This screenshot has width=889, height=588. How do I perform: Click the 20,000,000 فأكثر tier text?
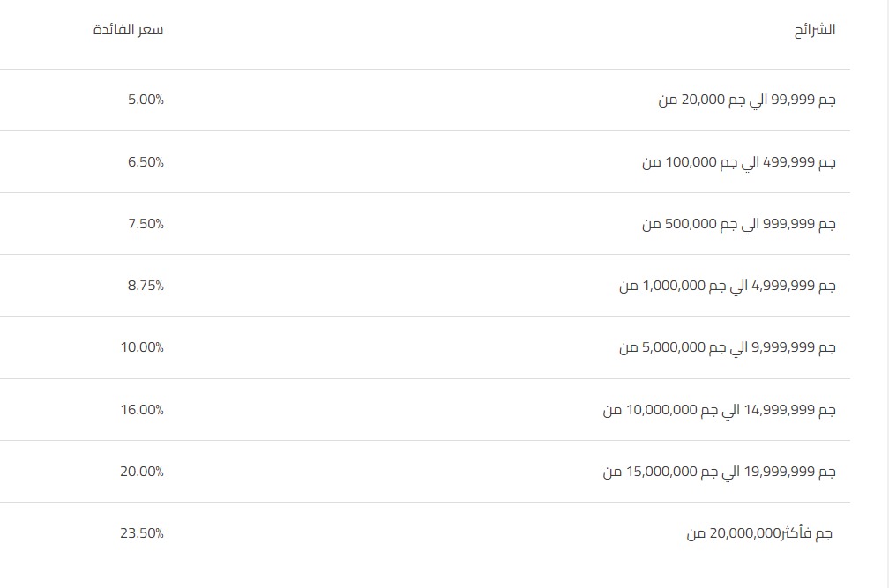759,533
